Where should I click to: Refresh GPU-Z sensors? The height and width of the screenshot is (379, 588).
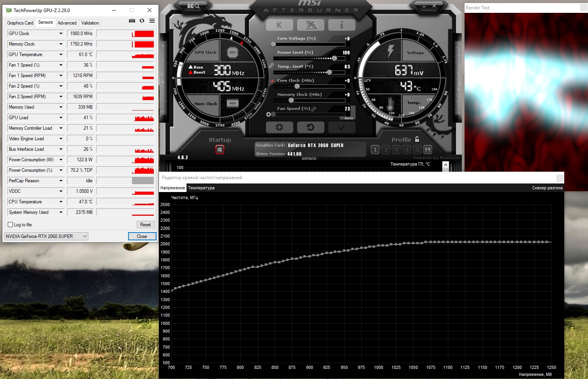tap(142, 21)
